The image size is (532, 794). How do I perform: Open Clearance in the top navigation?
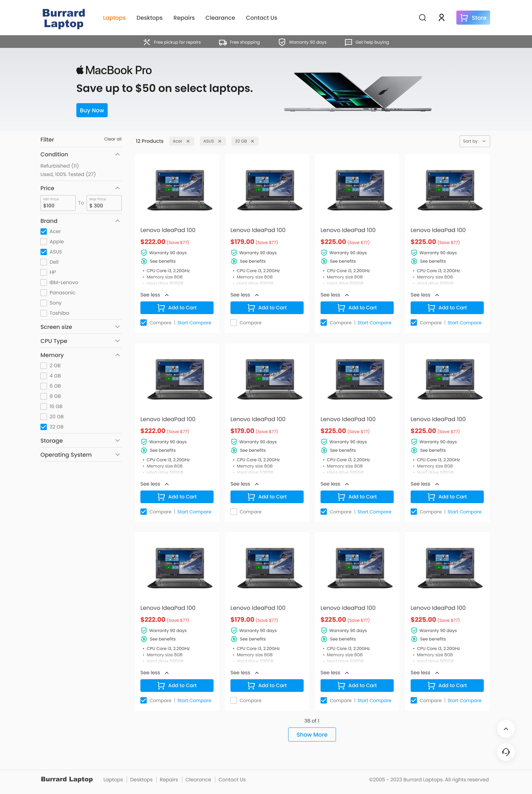tap(220, 18)
